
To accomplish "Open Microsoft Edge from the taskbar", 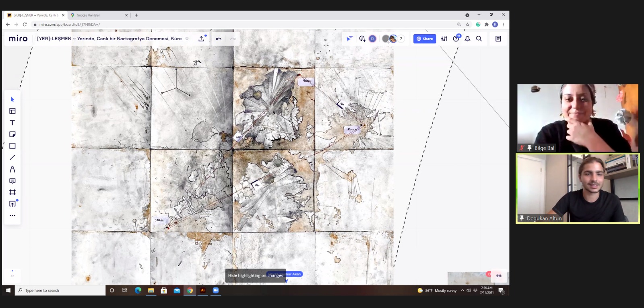I will coord(138,290).
